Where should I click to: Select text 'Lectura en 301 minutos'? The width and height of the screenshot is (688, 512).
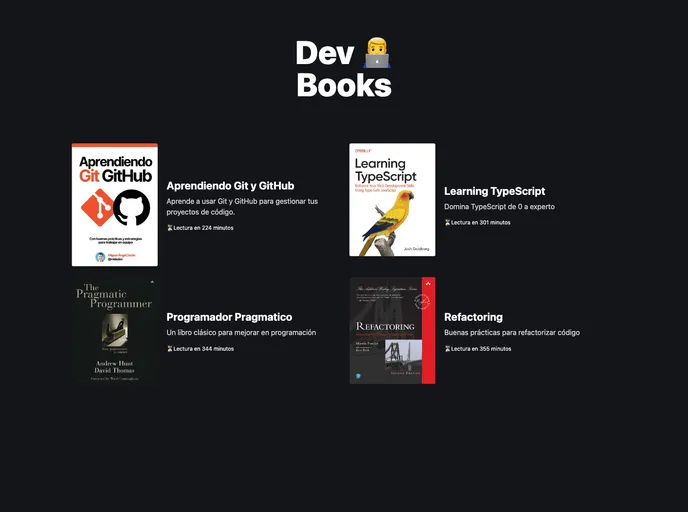[x=480, y=222]
